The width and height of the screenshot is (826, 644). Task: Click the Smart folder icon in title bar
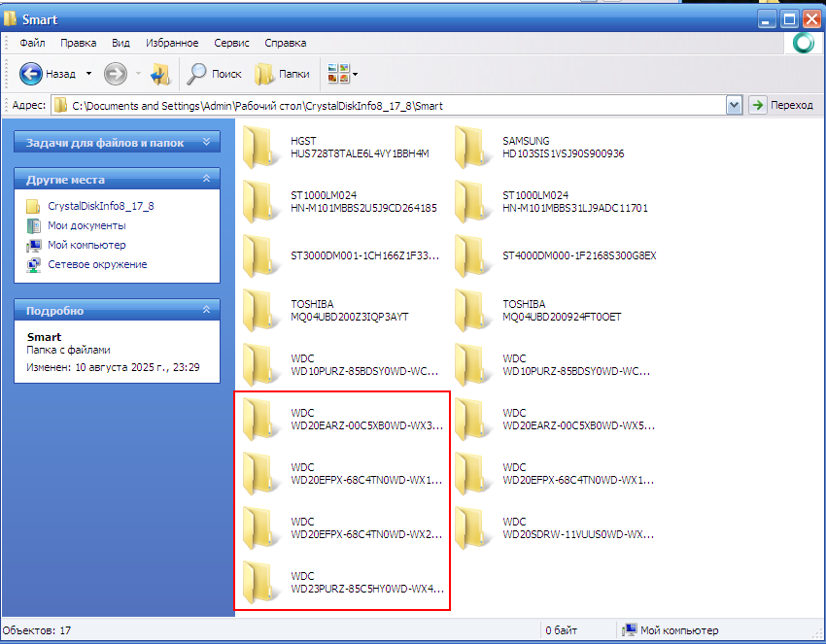[10, 19]
